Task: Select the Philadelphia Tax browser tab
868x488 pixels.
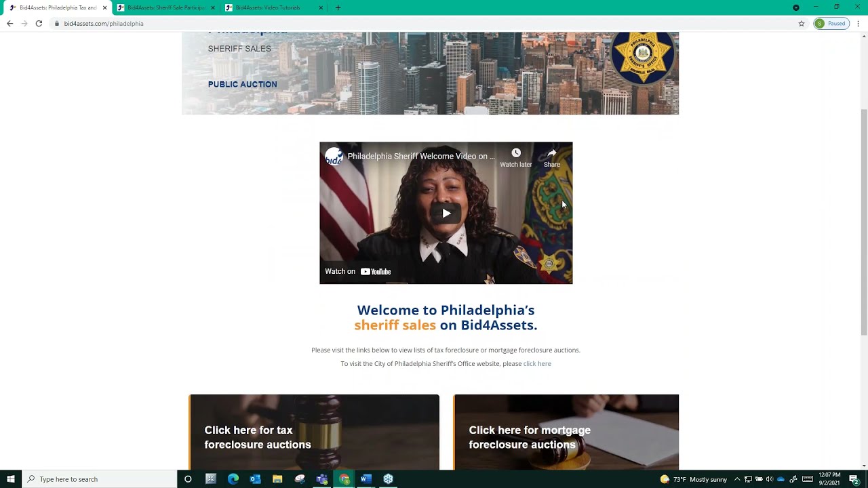Action: [x=58, y=7]
